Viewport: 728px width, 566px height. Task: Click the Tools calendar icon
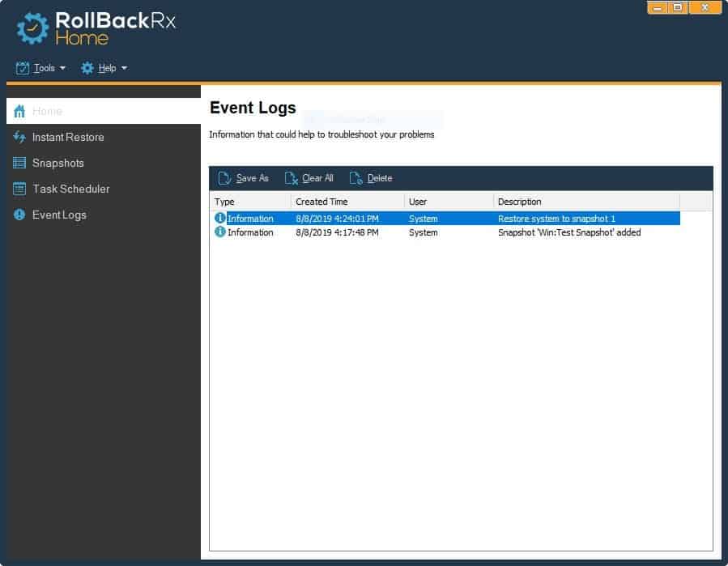pos(23,68)
